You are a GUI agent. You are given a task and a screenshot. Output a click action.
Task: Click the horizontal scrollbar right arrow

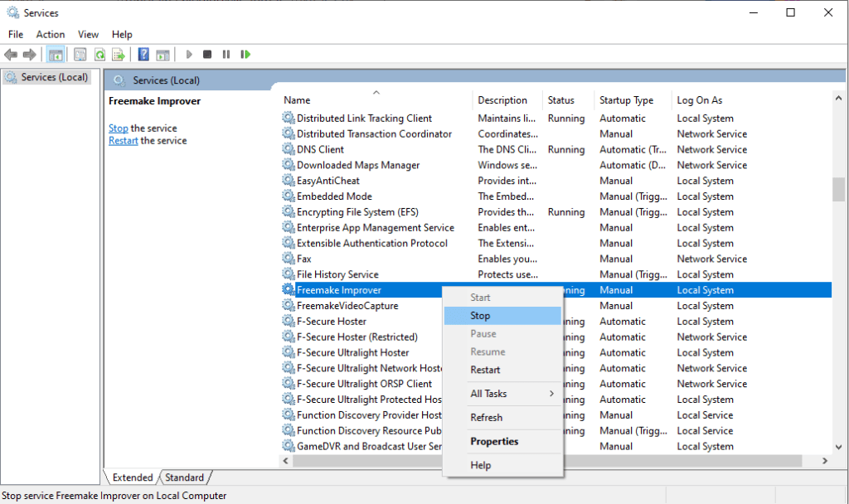click(825, 461)
